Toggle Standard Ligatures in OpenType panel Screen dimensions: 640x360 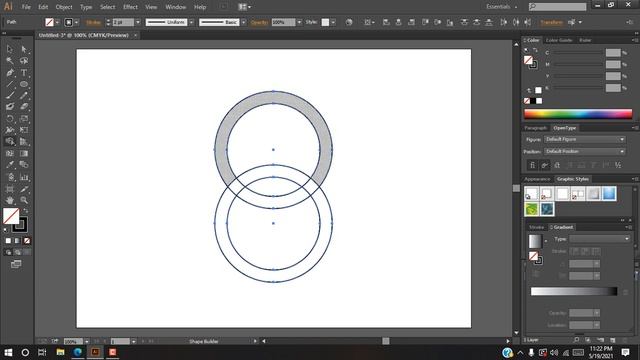click(x=532, y=165)
